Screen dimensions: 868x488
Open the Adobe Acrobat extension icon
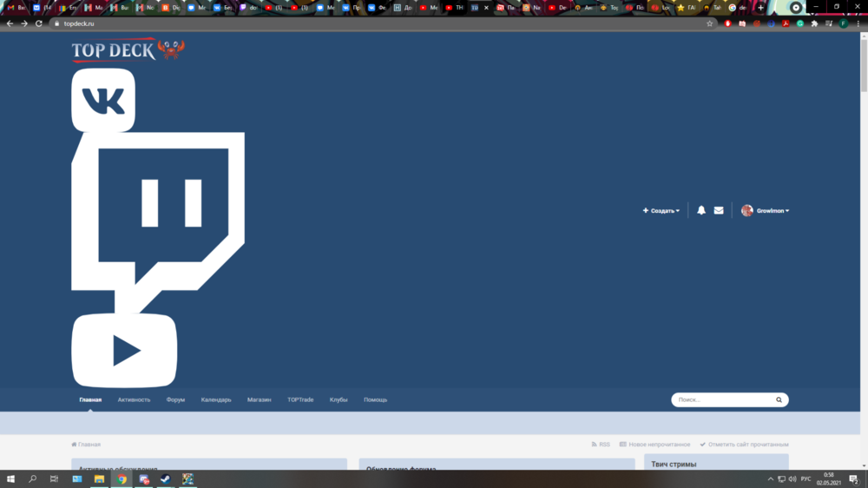[786, 23]
